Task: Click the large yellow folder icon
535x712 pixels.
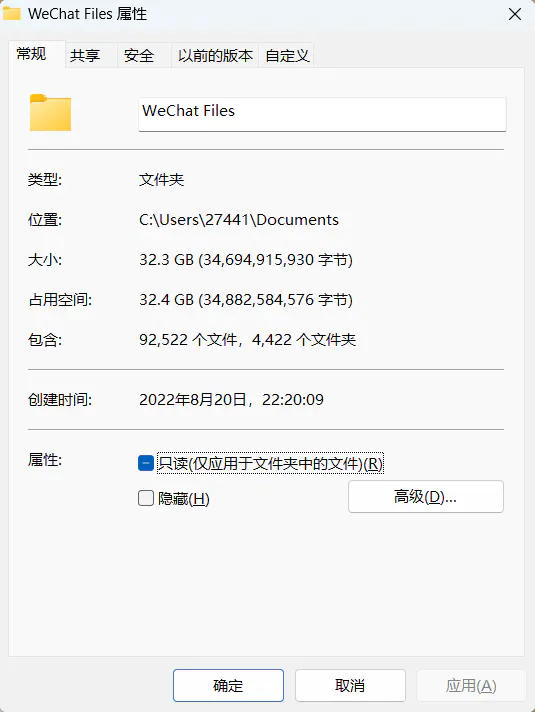Action: [x=50, y=113]
